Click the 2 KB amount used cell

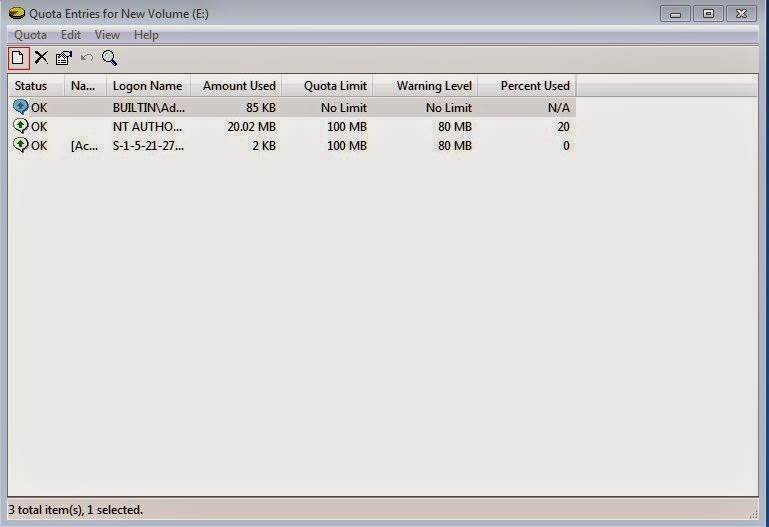264,146
